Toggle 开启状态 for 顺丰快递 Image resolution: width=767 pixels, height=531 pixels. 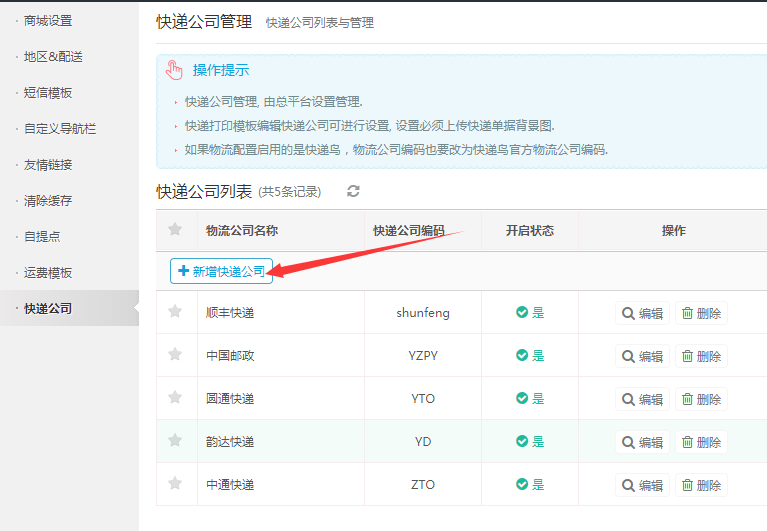click(529, 313)
